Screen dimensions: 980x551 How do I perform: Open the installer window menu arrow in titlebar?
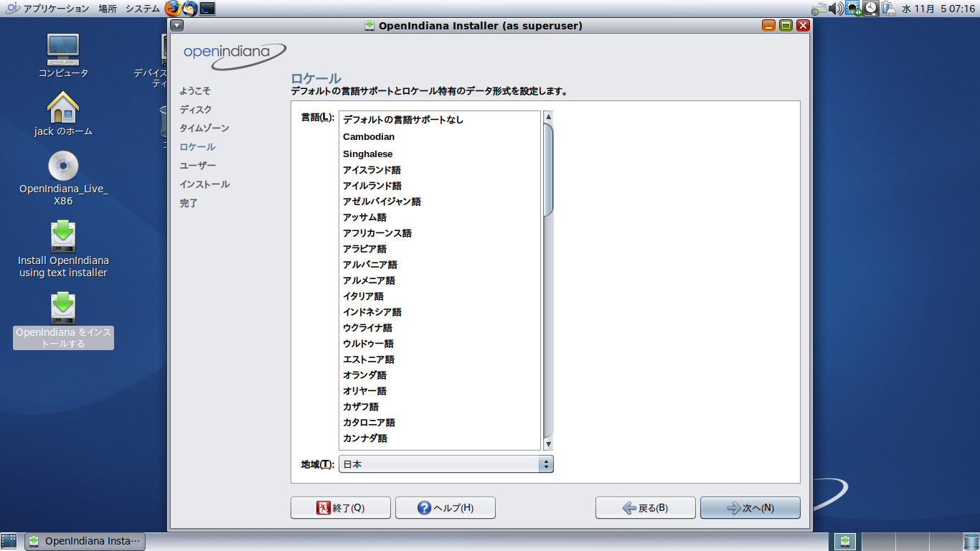[177, 26]
